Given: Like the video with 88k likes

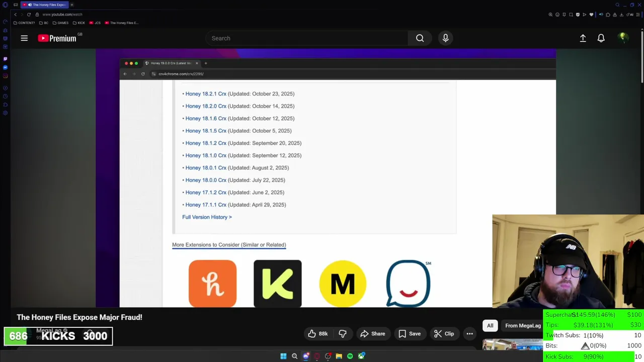Looking at the screenshot, I should click(318, 334).
